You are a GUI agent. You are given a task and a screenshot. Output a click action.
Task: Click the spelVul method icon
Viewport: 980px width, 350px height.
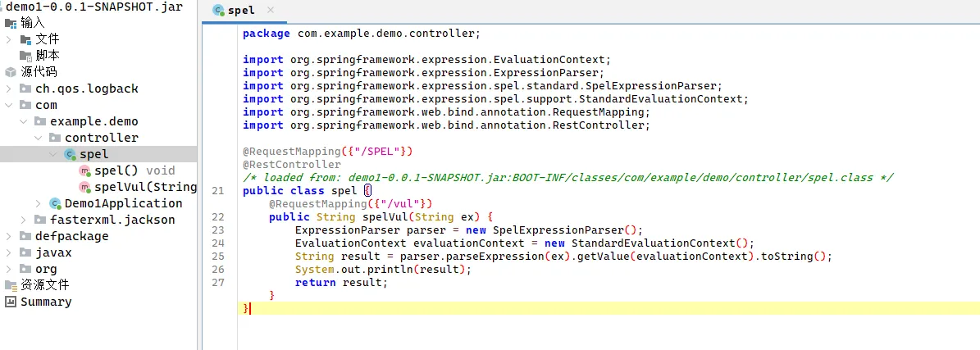(84, 187)
